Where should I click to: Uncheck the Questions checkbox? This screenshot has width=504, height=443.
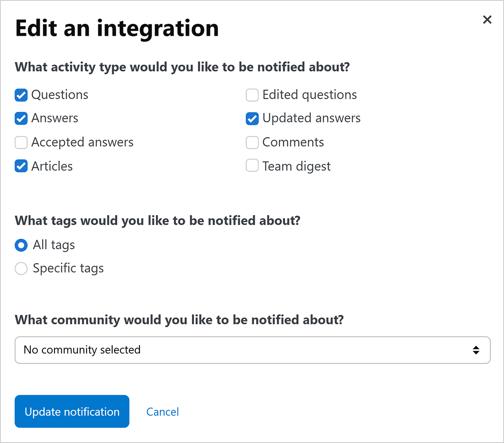tap(21, 95)
